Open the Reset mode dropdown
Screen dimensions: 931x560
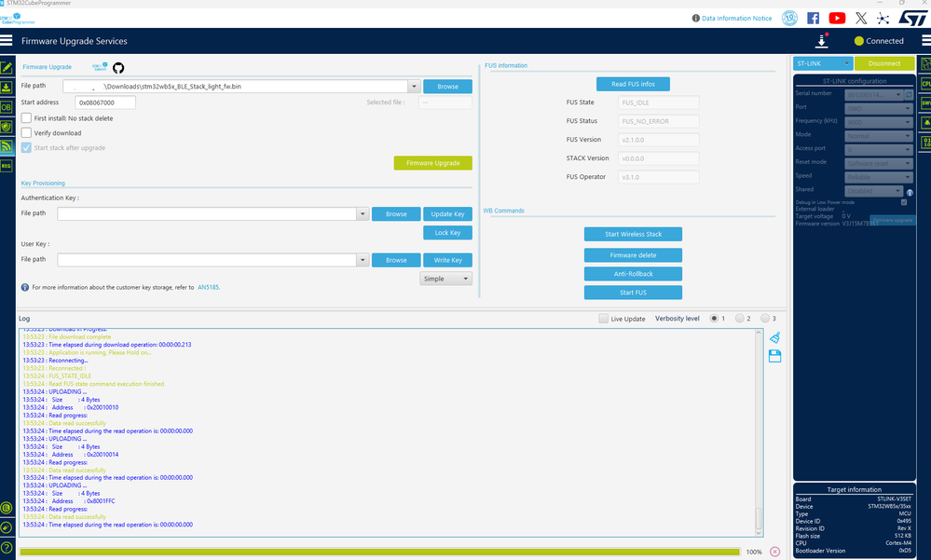point(878,163)
